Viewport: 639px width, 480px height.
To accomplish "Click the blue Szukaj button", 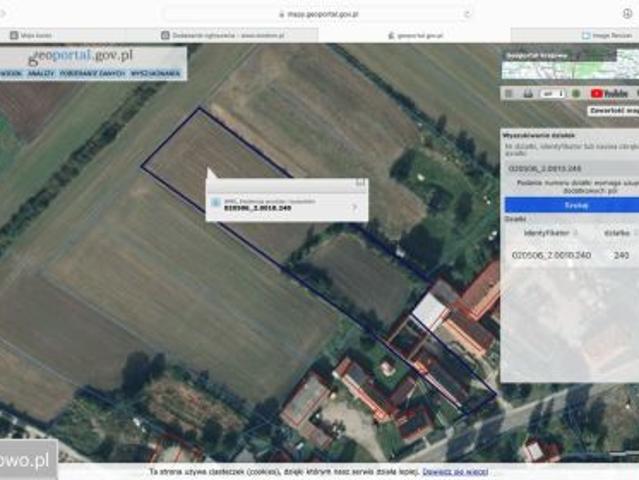I will [x=572, y=205].
